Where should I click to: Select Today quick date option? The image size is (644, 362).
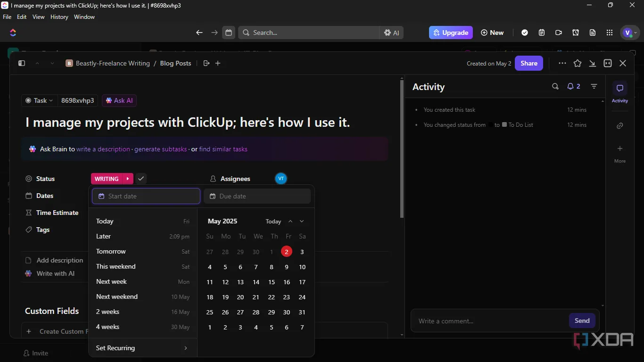pos(143,221)
